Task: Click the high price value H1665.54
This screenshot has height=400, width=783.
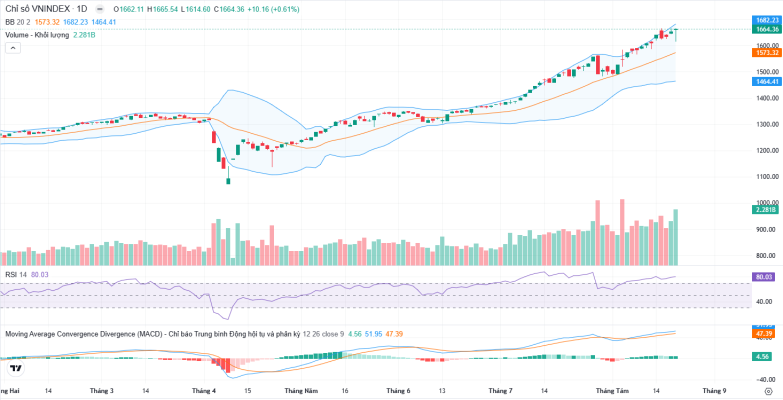Action: [162, 9]
